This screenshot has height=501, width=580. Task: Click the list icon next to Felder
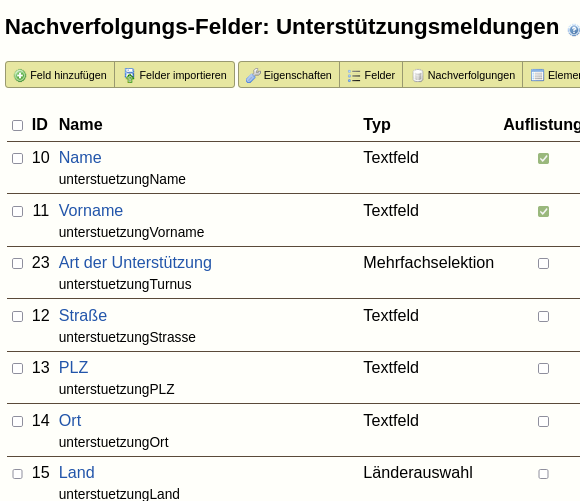(x=354, y=75)
